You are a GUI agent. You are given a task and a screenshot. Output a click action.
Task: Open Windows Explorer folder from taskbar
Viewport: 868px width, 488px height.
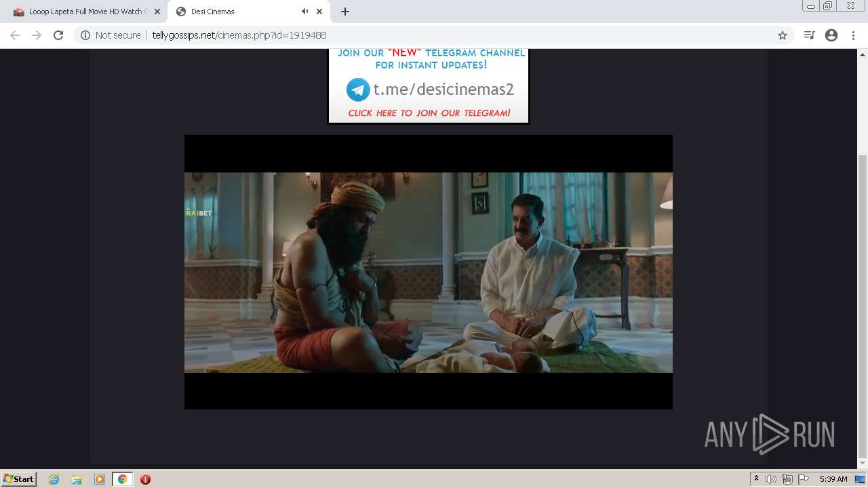click(x=77, y=479)
